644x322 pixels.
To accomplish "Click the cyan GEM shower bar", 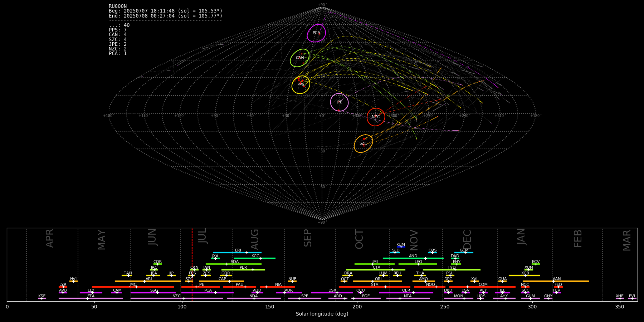I will pos(464,253).
